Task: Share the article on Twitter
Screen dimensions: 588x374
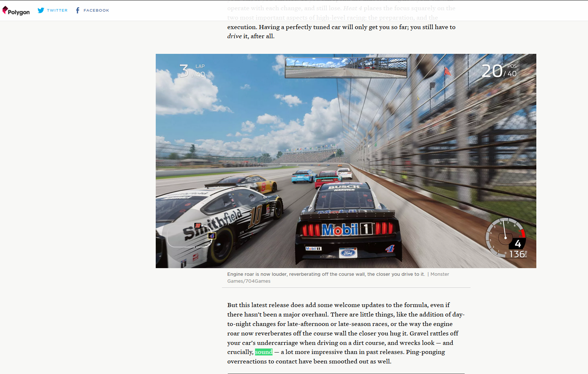Action: [52, 10]
